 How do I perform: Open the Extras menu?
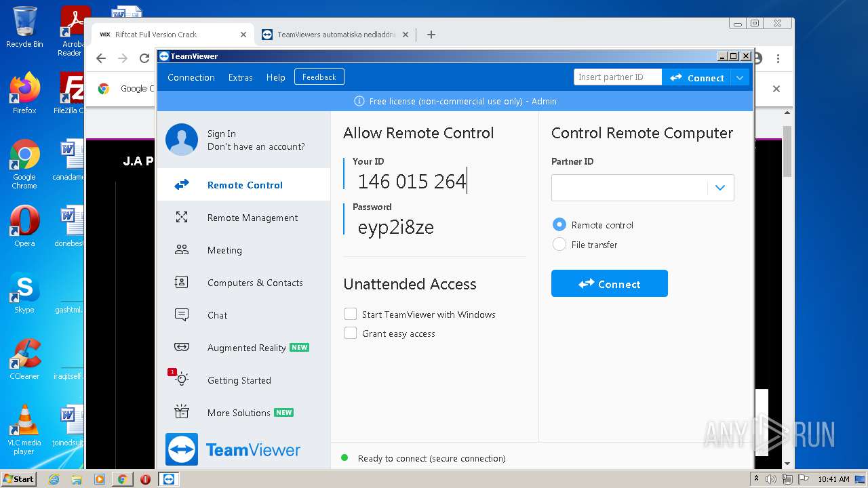pos(241,77)
